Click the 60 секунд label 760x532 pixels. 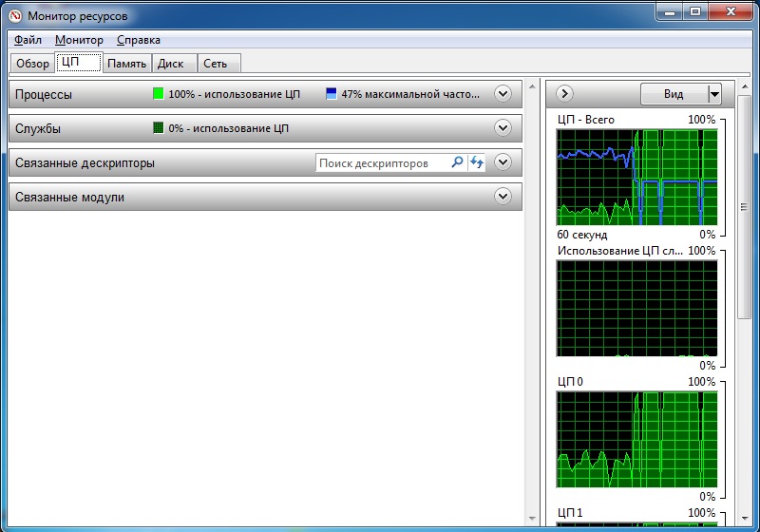[581, 235]
